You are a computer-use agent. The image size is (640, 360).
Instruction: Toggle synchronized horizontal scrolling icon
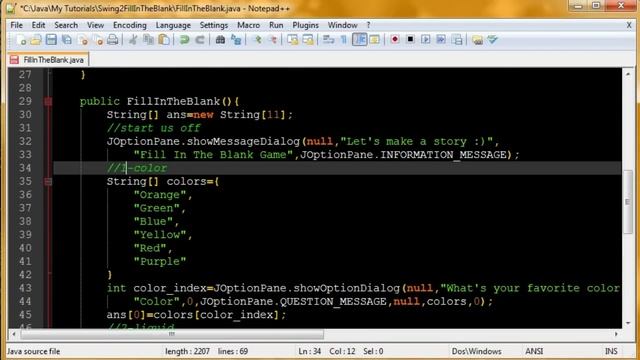pos(308,40)
